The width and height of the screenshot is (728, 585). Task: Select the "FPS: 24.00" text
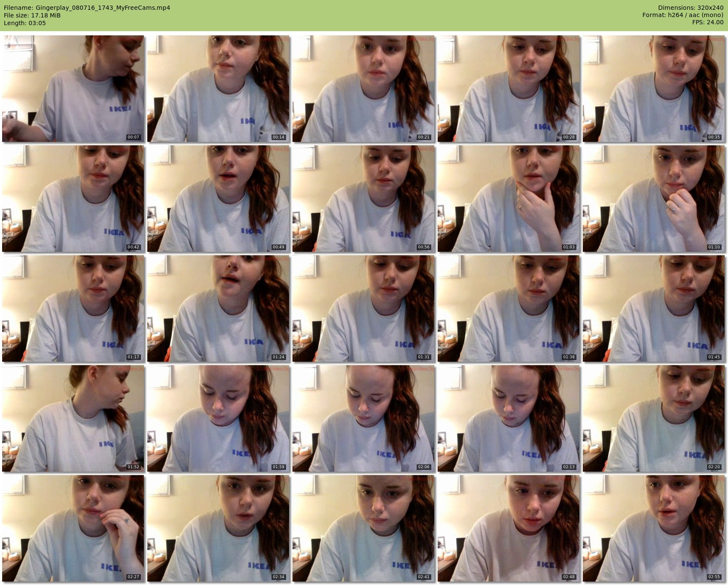point(708,23)
